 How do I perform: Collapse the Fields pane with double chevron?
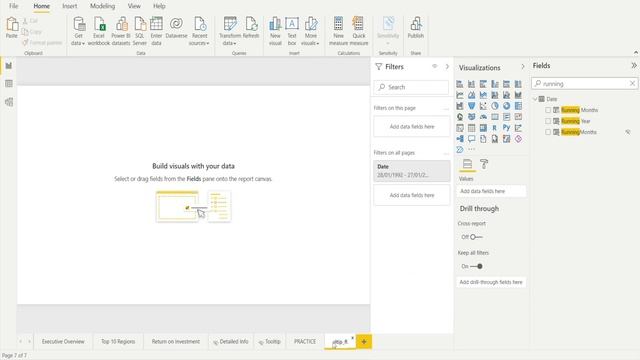633,65
